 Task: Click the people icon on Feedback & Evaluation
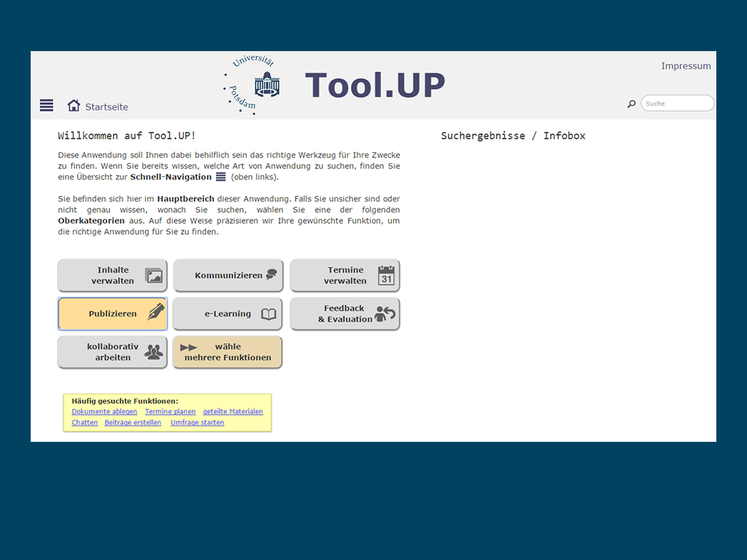384,314
